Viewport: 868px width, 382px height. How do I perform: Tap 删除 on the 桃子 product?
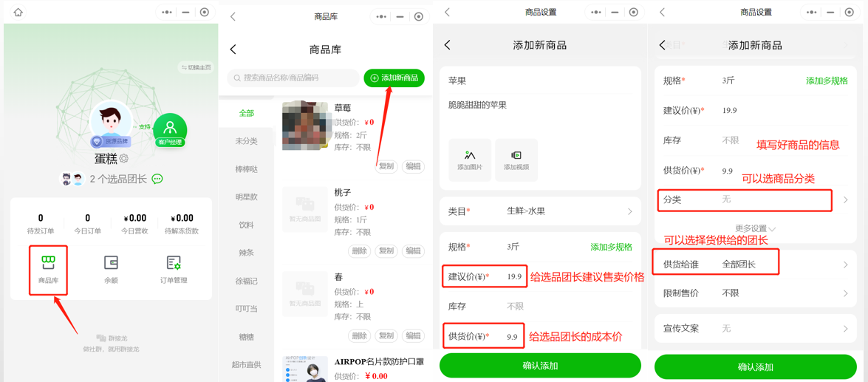point(359,250)
